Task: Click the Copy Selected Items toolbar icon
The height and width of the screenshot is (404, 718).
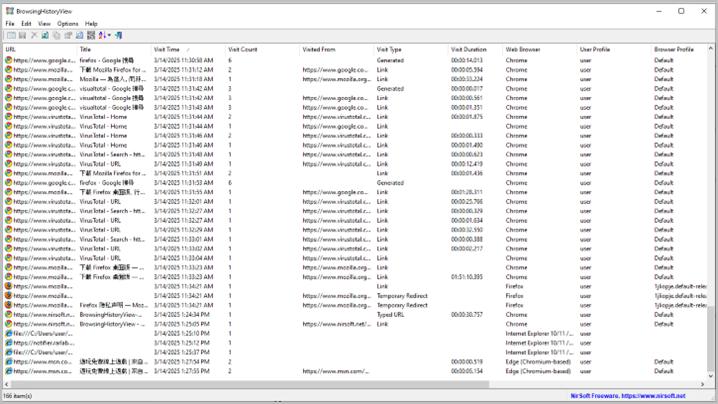Action: pyautogui.click(x=56, y=35)
